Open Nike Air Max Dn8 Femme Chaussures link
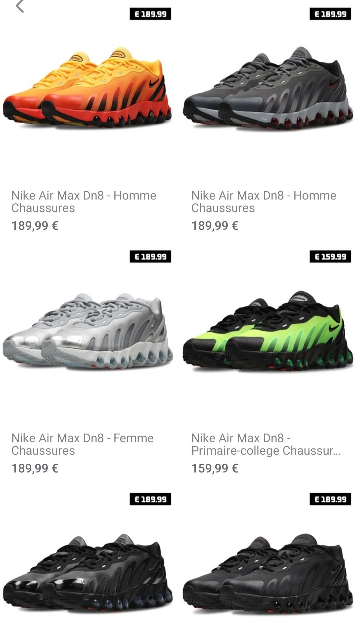The width and height of the screenshot is (356, 644). pos(82,444)
